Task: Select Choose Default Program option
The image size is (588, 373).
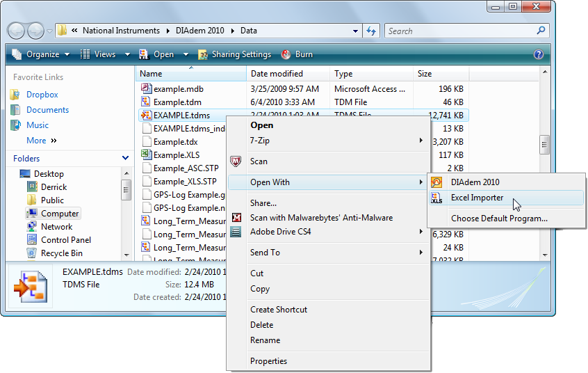Action: (x=499, y=219)
